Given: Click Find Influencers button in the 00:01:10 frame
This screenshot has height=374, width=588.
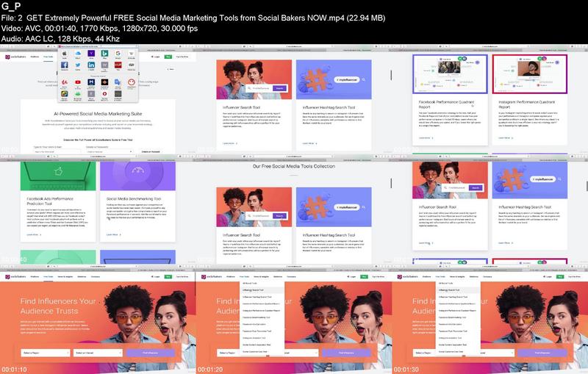Looking at the screenshot, I should click(x=151, y=353).
